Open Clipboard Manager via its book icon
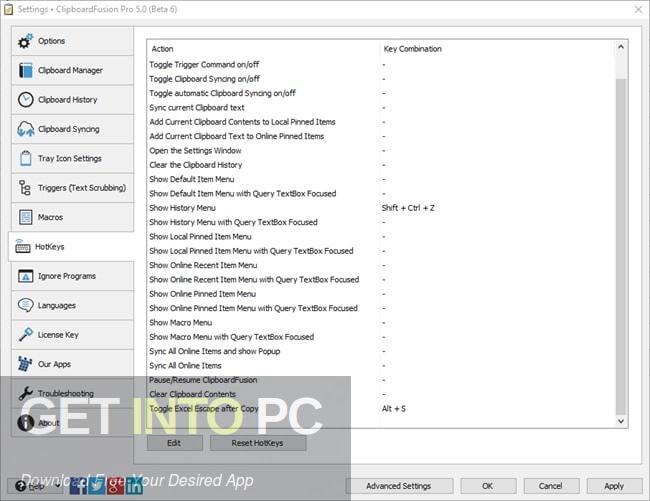 point(25,70)
